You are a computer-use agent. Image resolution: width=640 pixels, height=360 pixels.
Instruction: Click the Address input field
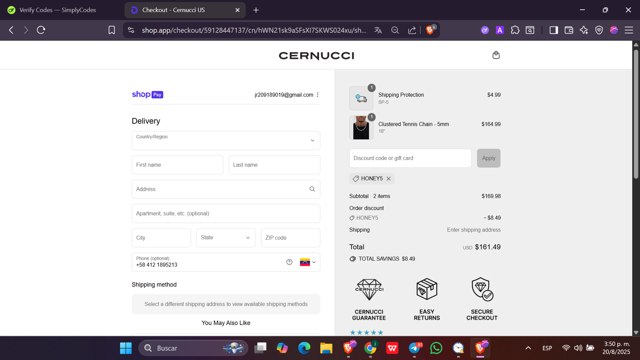226,189
